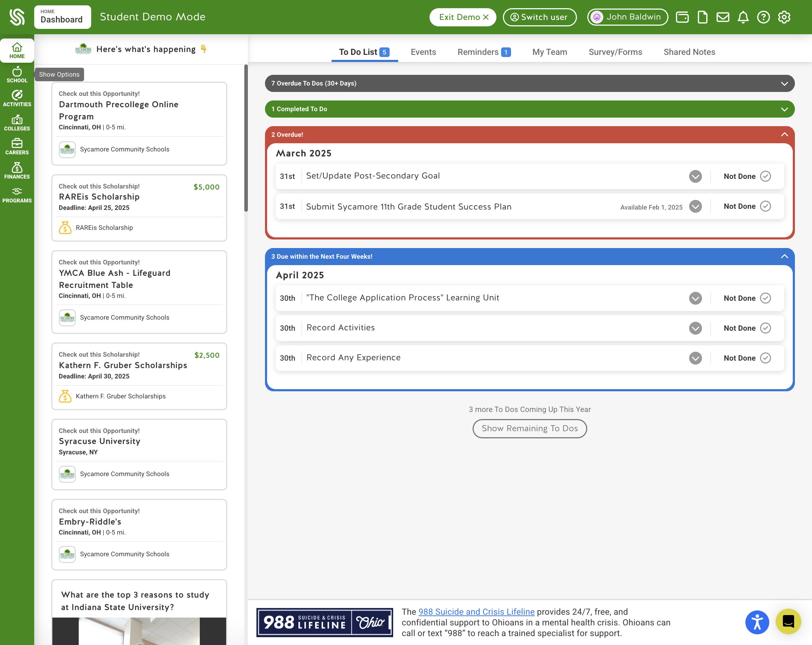Expand Record Any Experience details
Screen dimensions: 812x645
tap(695, 358)
